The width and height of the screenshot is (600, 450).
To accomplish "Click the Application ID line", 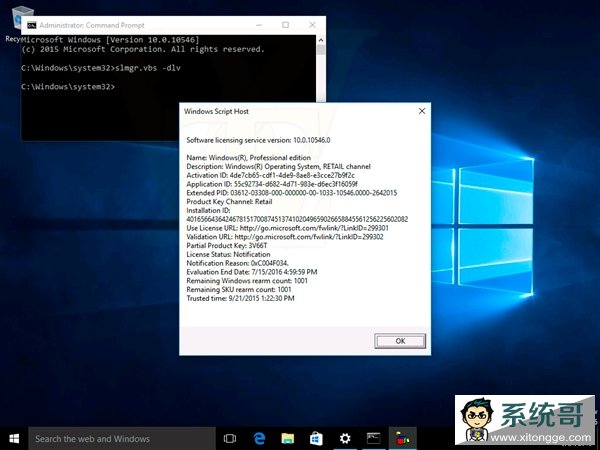I will click(272, 184).
